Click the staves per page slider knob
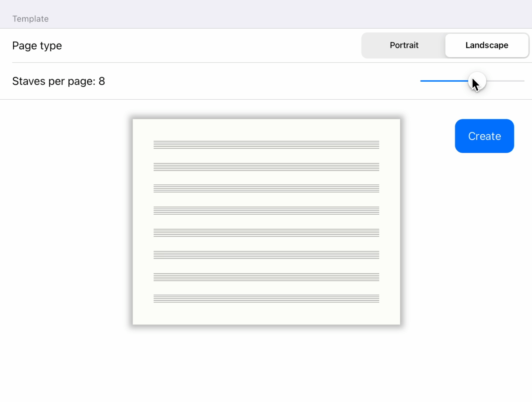The width and height of the screenshot is (532, 402). pos(477,81)
